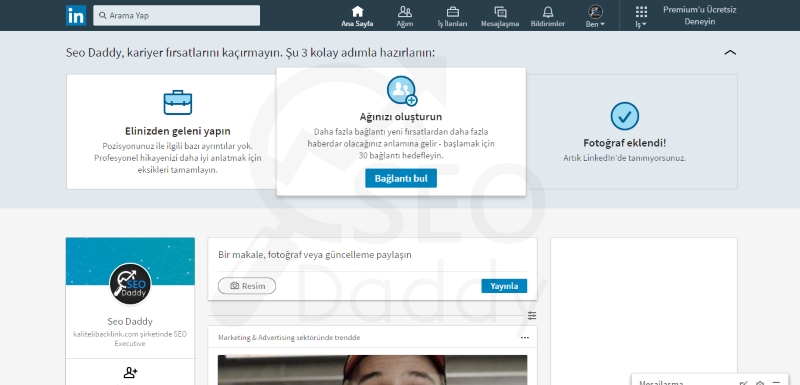Click the Fotoğraf eklendi! heading
Viewport: 800px width, 385px height.
point(624,143)
